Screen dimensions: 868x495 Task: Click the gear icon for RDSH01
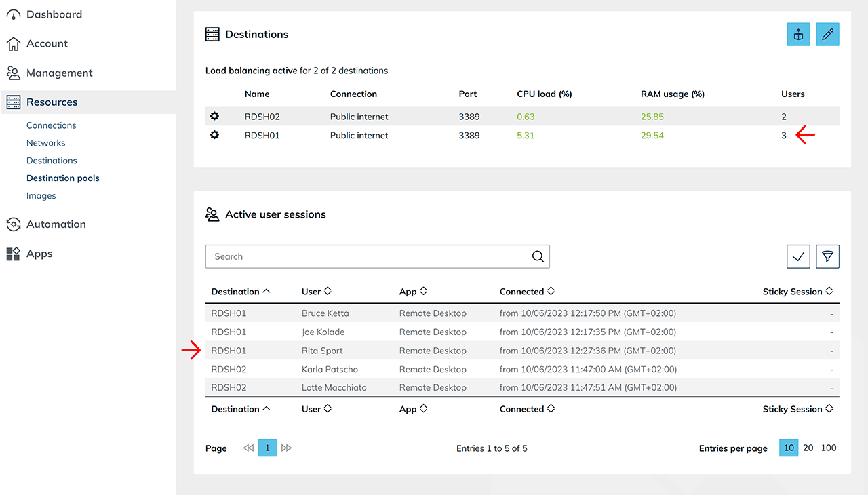214,135
